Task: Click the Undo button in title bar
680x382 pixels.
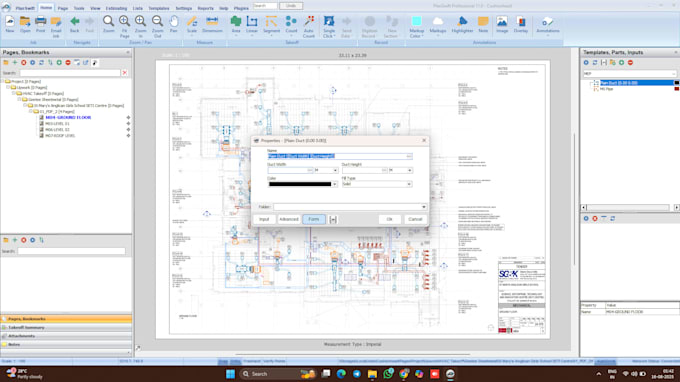Action: [x=291, y=6]
